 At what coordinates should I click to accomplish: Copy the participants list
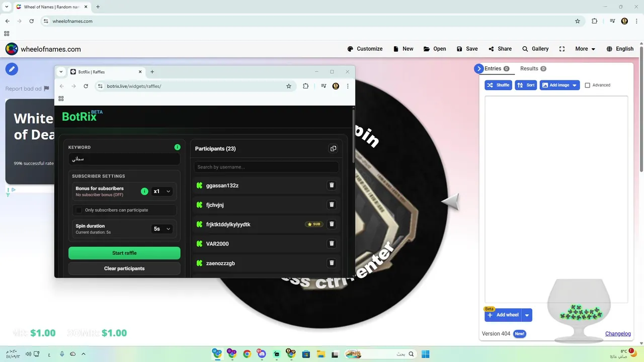(333, 148)
